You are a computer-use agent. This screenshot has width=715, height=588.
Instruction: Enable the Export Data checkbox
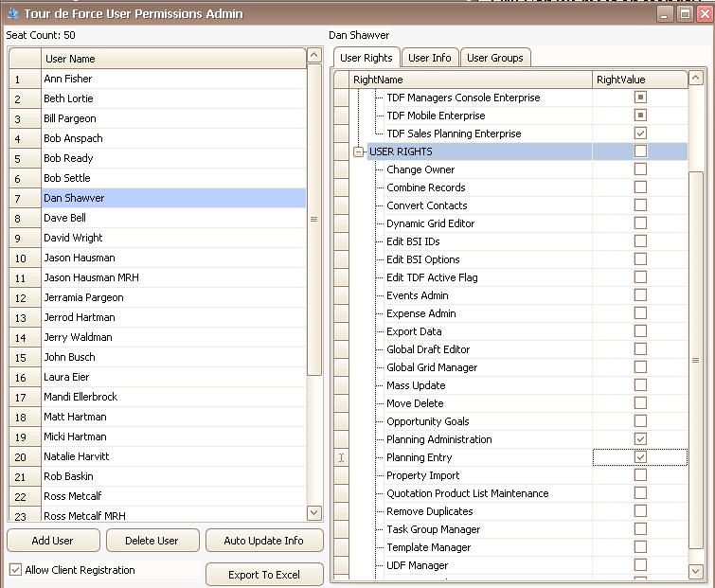640,330
